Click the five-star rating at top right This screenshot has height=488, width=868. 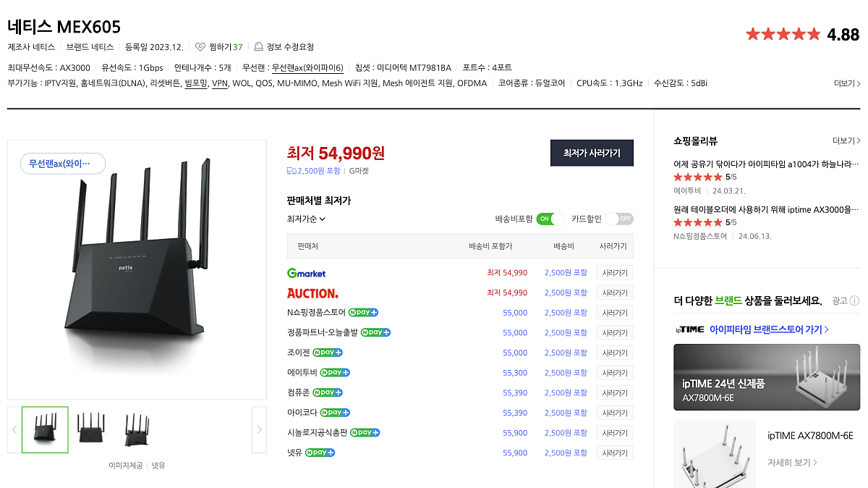pos(783,34)
